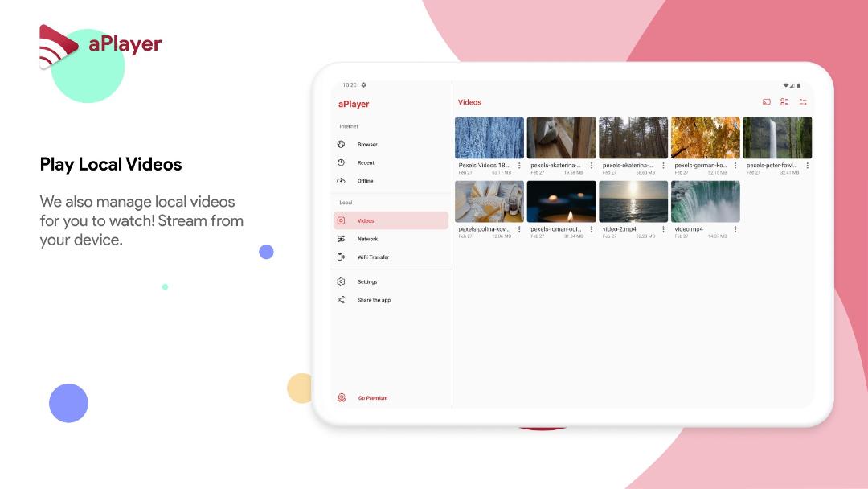This screenshot has height=489, width=868.
Task: Open the Browser globe icon
Action: pos(341,145)
